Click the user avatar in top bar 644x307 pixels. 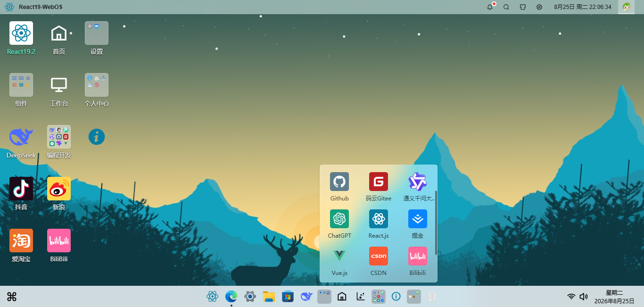(627, 7)
